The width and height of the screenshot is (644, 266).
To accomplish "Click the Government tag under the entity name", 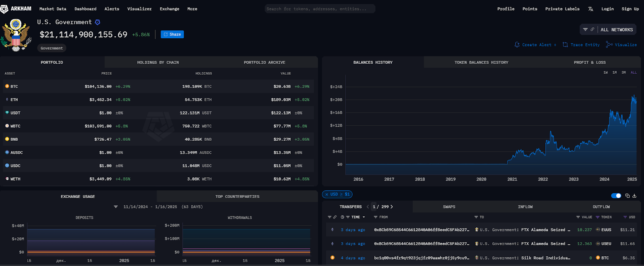I will click(52, 48).
